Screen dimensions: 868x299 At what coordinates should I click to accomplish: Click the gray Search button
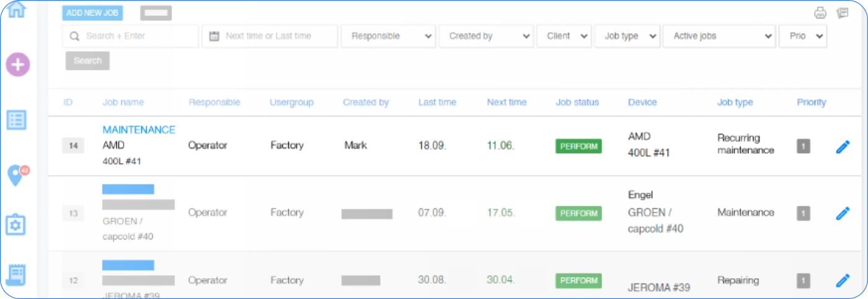point(87,61)
